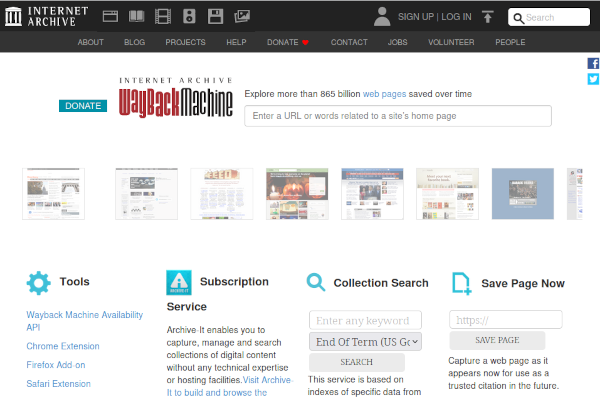Open the Internet Archive logo home link
Image resolution: width=600 pixels, height=397 pixels.
(x=47, y=16)
